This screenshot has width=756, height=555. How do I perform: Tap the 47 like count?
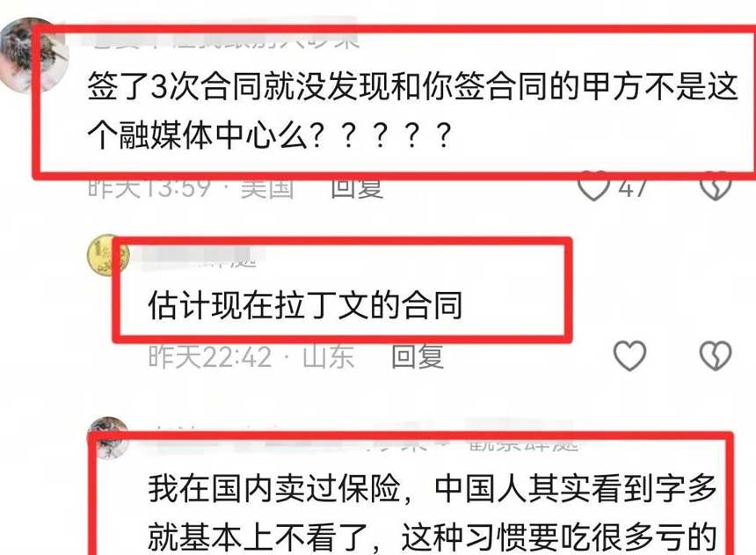(x=633, y=188)
